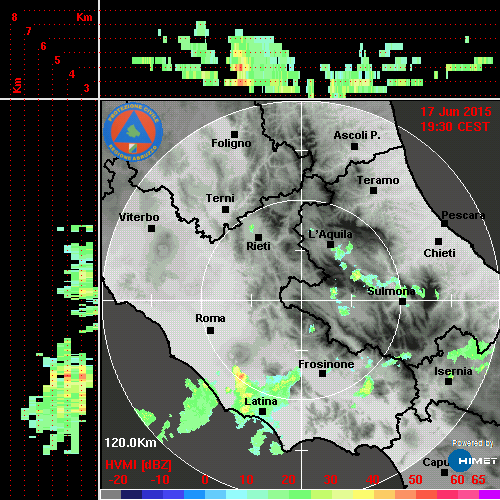This screenshot has width=500, height=500.
Task: Select the Isernia city marker square
Action: 448,381
